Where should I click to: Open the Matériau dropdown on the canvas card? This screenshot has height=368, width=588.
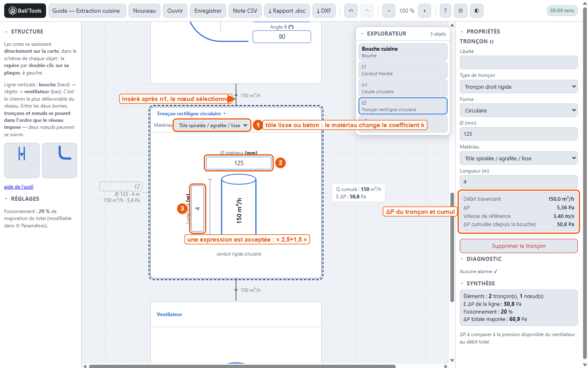click(212, 125)
